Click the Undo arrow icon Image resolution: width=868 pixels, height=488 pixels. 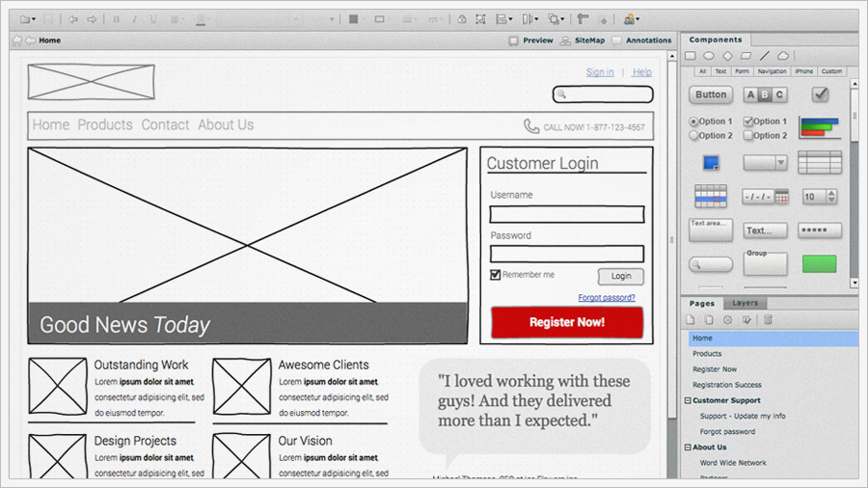click(x=72, y=19)
